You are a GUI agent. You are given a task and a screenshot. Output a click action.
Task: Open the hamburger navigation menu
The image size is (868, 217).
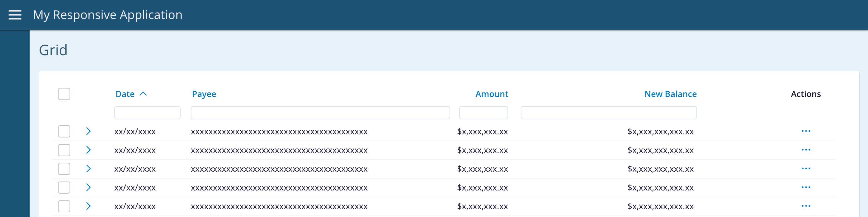[15, 15]
